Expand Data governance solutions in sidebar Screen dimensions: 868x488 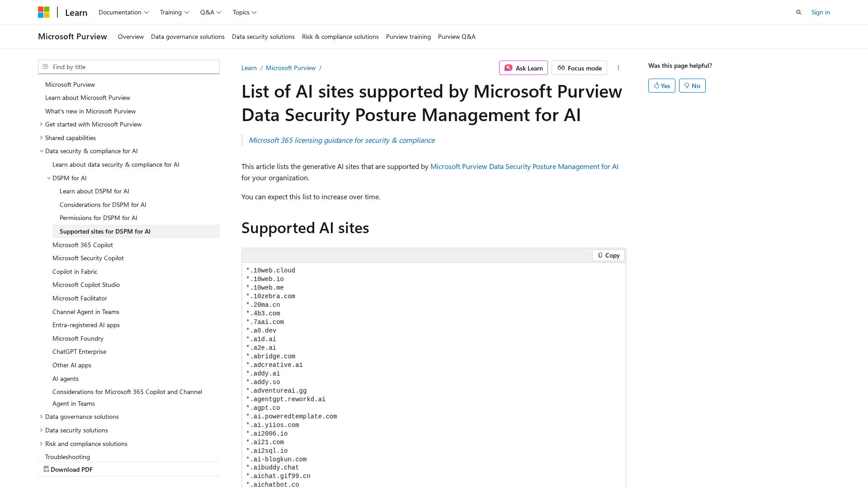pos(41,417)
